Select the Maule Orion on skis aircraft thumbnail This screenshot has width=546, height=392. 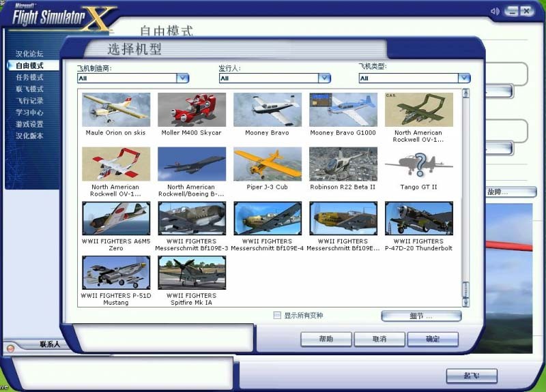click(116, 110)
